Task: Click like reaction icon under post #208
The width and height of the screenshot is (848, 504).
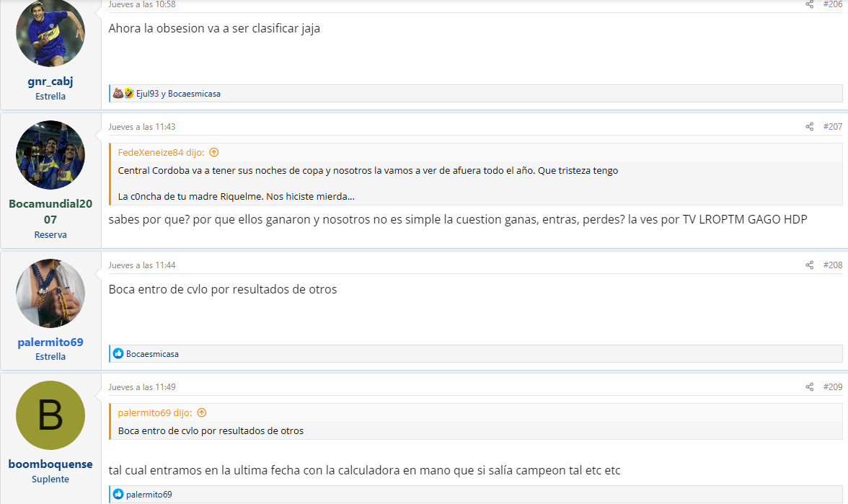Action: (118, 353)
